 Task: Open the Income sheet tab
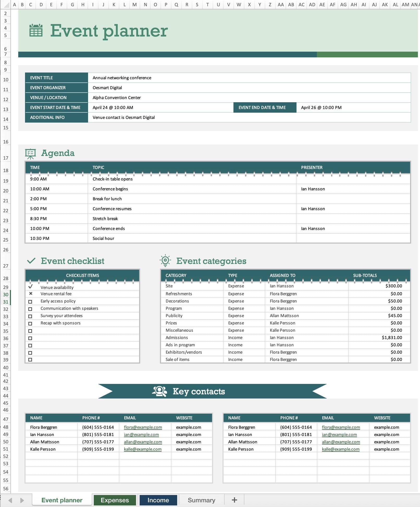point(158,500)
